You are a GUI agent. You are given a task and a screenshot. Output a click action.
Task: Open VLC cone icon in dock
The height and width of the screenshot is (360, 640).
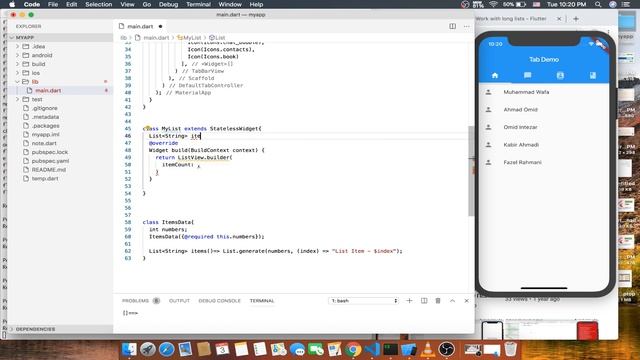click(x=428, y=349)
